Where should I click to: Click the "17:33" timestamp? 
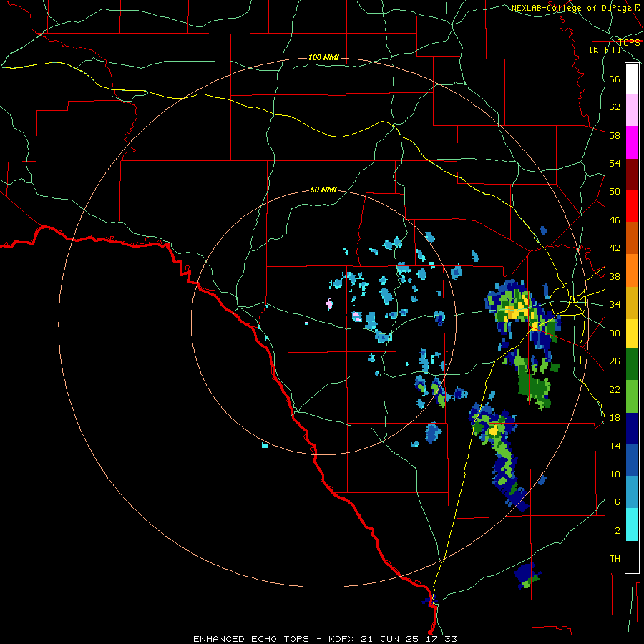point(440,639)
